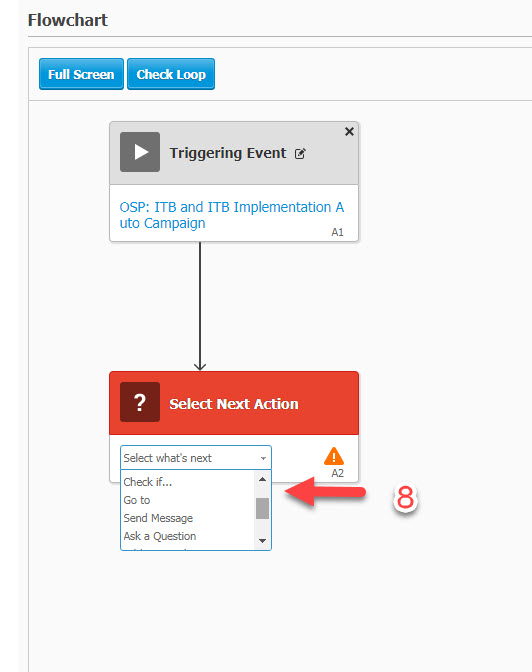Click the dropdown list scrollbar thumb
The image size is (532, 672).
tap(262, 508)
